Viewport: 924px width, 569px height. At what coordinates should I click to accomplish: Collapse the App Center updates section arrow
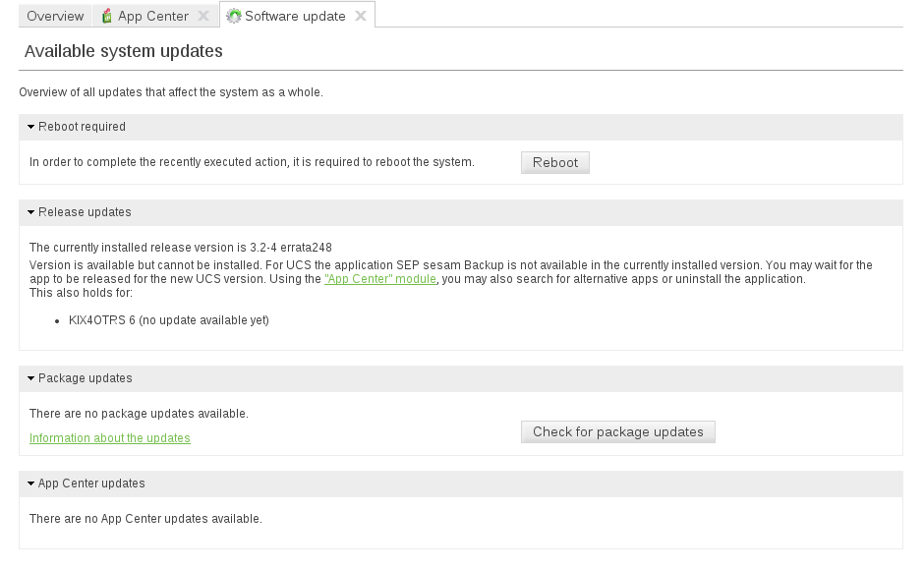pyautogui.click(x=31, y=484)
